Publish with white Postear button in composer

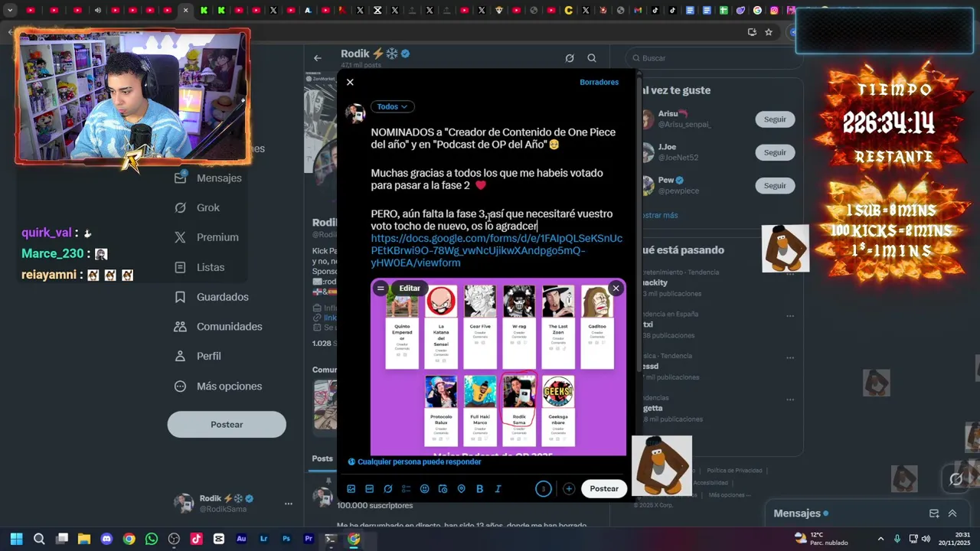[x=604, y=489]
